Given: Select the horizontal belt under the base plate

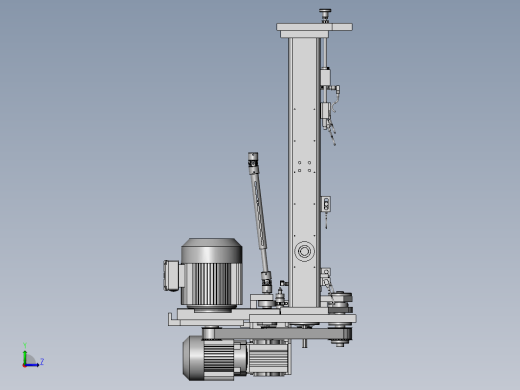Looking at the screenshot, I should [277, 334].
